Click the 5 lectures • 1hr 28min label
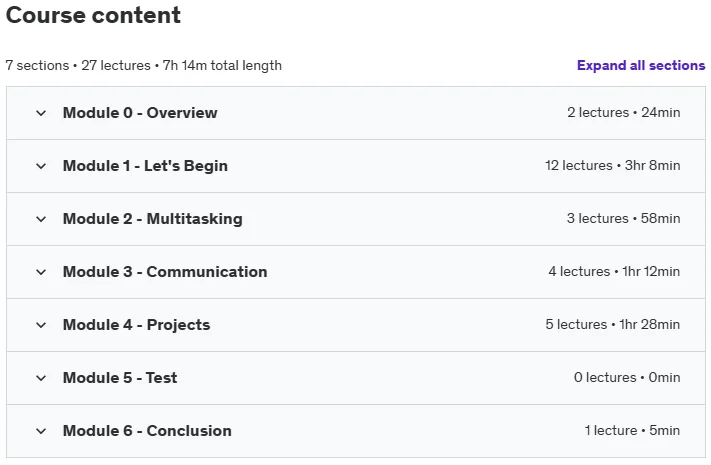This screenshot has height=465, width=711. 613,324
